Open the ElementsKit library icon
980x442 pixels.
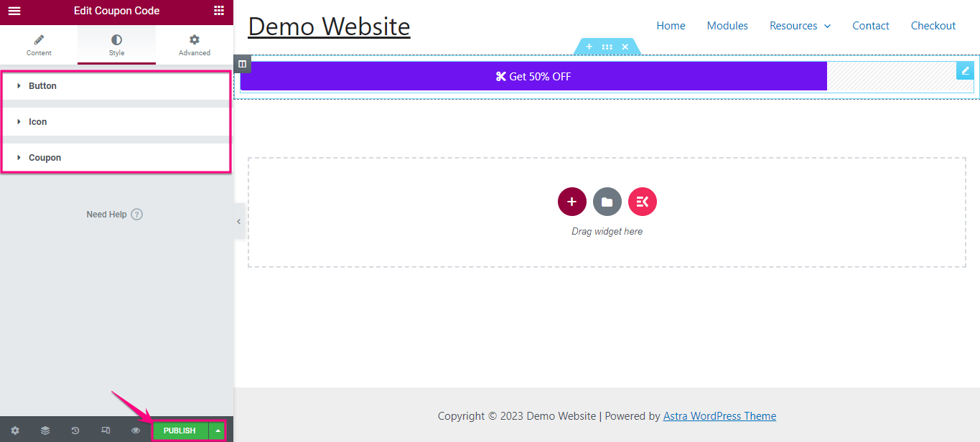coord(642,202)
